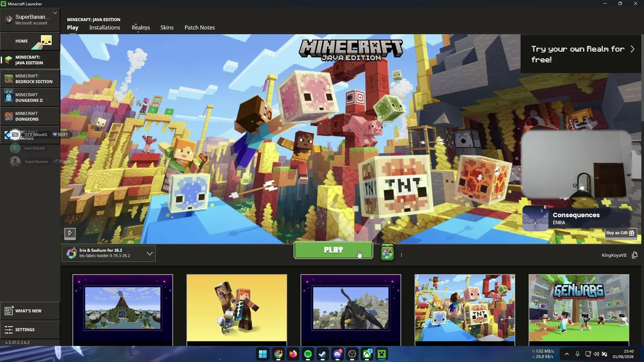Click the SuperBanana account avatar

click(x=9, y=20)
